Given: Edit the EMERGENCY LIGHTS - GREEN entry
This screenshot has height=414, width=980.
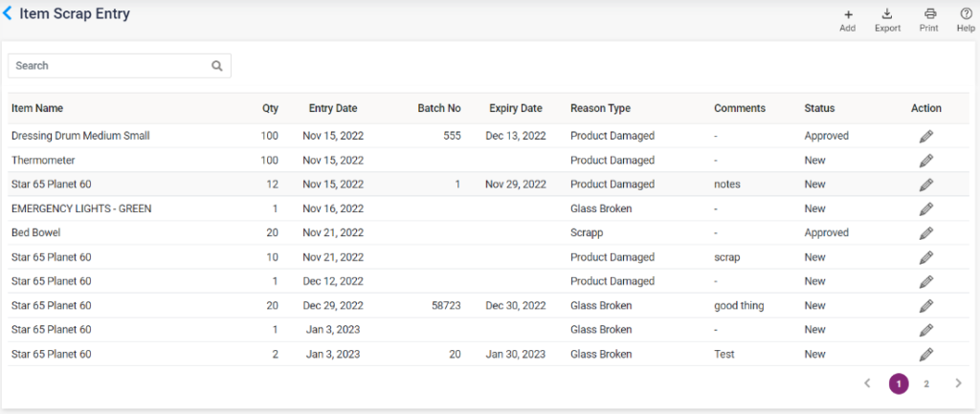Looking at the screenshot, I should coord(925,208).
